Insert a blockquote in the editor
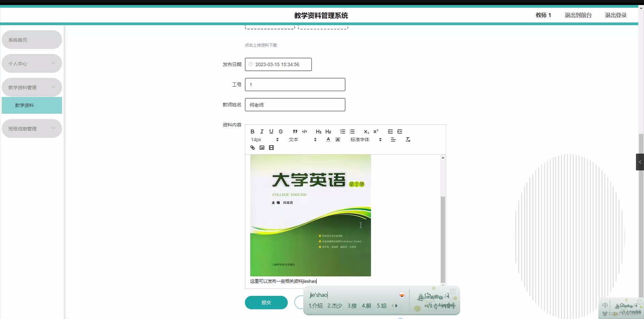 pyautogui.click(x=295, y=131)
